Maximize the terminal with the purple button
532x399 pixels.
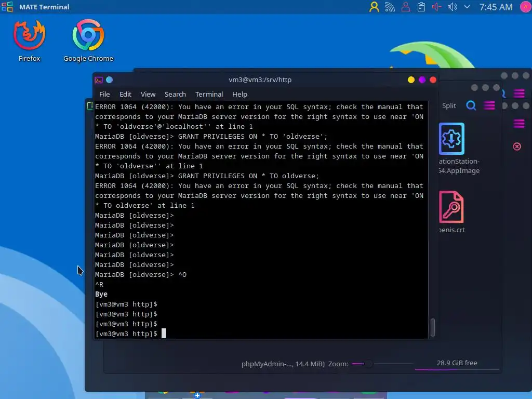pos(422,79)
